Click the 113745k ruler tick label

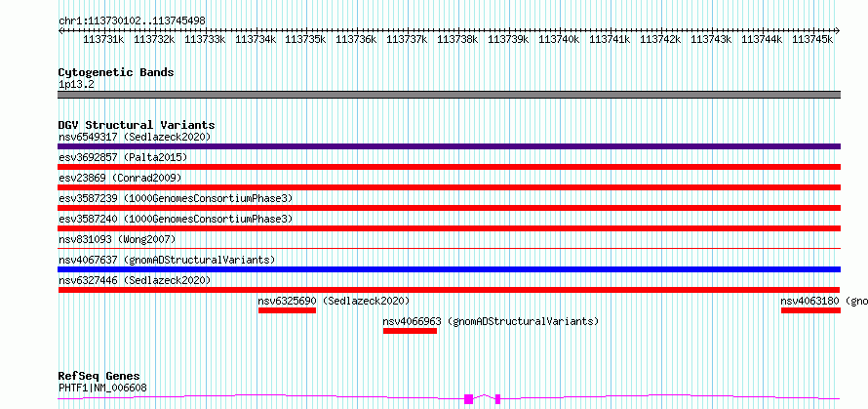(x=812, y=39)
